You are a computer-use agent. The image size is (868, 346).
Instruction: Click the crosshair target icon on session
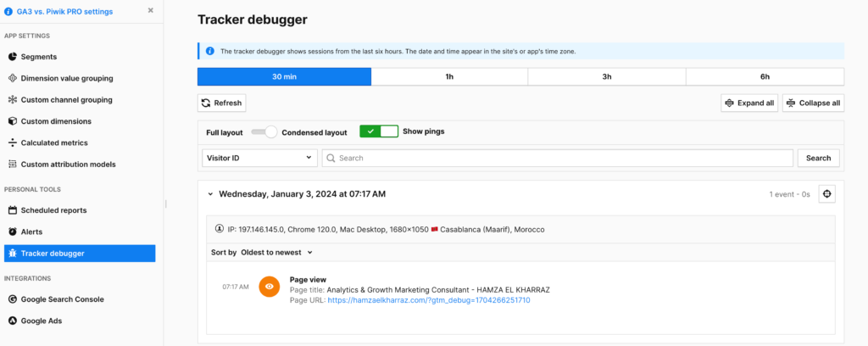(827, 194)
